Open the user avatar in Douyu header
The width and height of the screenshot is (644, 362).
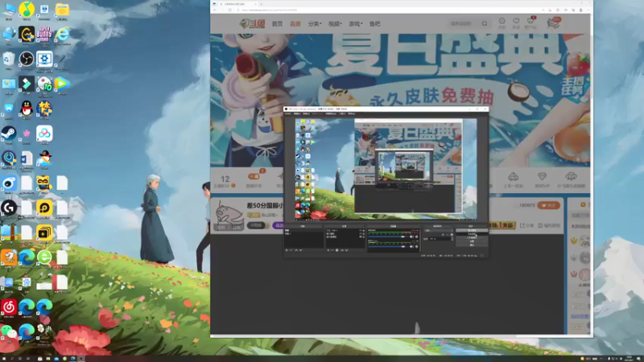click(553, 23)
